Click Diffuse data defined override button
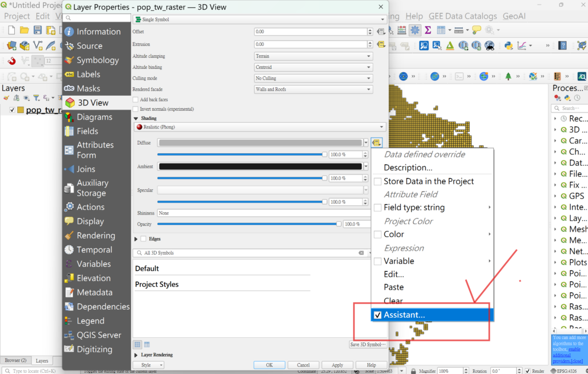 377,142
